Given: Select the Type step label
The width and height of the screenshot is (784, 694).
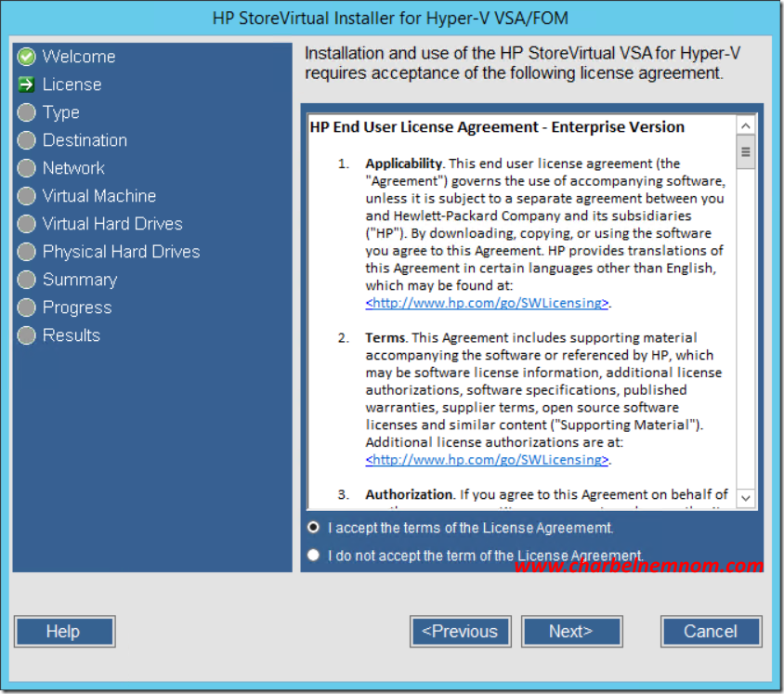Looking at the screenshot, I should pyautogui.click(x=61, y=112).
